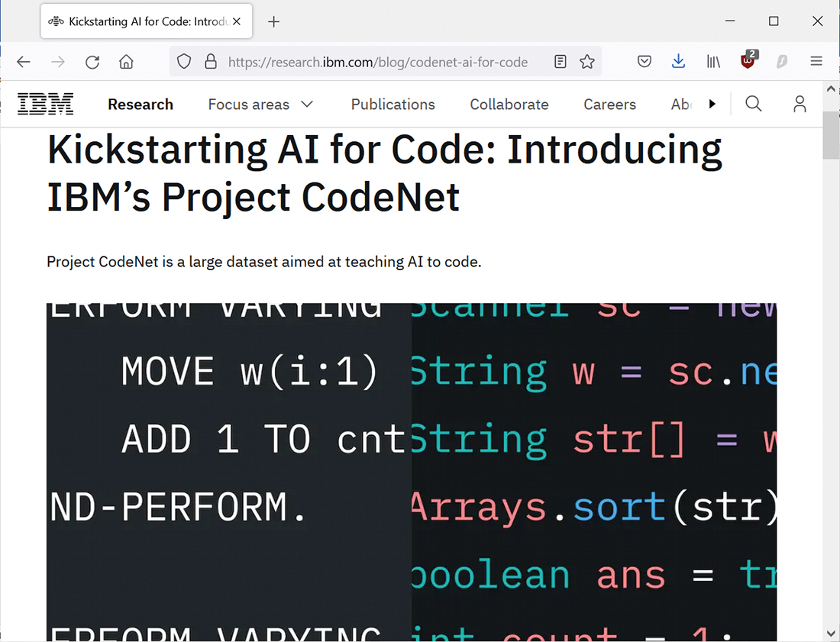The height and width of the screenshot is (642, 840).
Task: Open the downloads arrow icon
Action: tap(678, 61)
